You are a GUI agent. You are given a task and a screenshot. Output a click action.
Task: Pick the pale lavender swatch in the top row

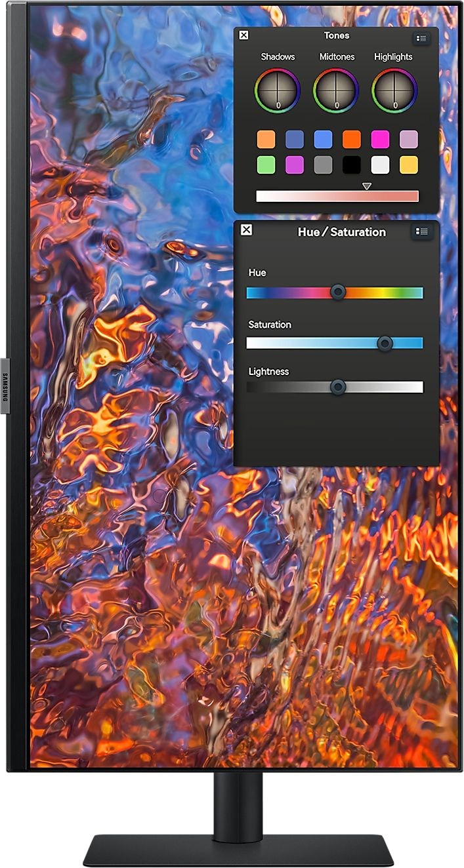409,140
